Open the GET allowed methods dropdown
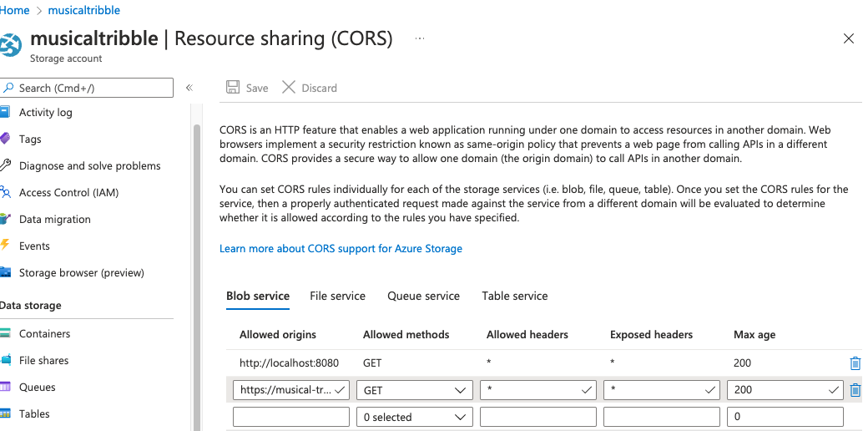The height and width of the screenshot is (431, 868). pos(415,390)
